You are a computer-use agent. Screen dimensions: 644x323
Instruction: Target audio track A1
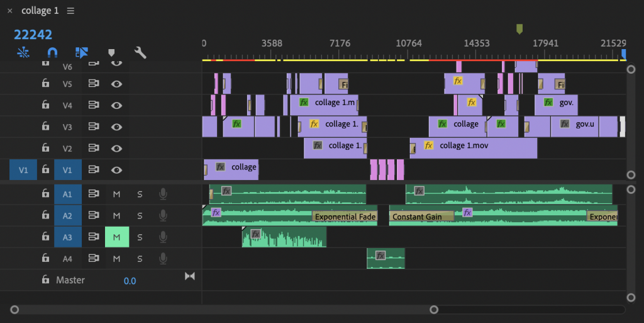(x=68, y=194)
